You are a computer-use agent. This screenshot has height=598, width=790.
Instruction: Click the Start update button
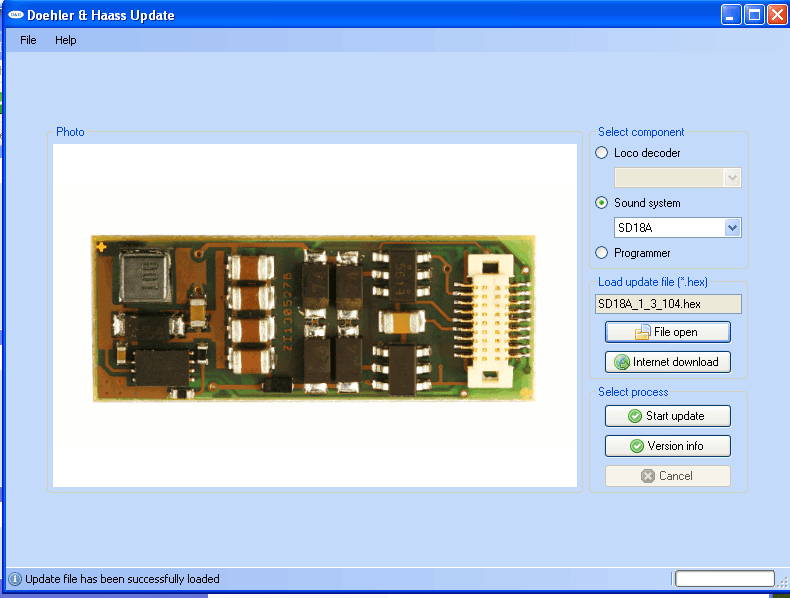pyautogui.click(x=668, y=416)
